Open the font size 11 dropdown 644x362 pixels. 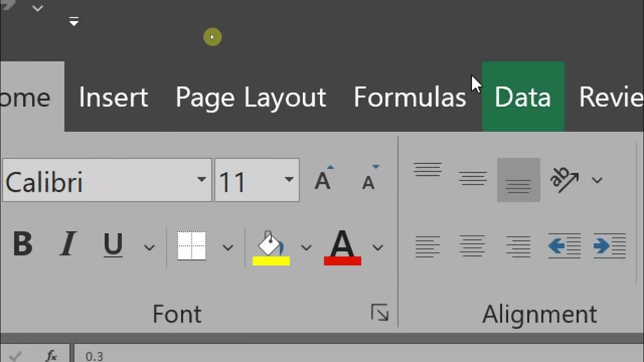[289, 180]
